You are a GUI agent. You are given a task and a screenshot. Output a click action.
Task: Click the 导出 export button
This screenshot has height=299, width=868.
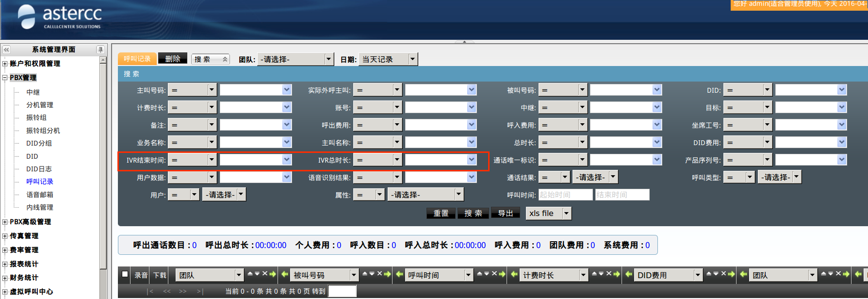pos(505,213)
